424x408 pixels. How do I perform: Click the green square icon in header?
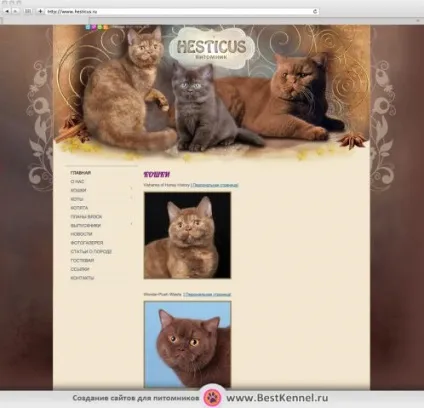(x=100, y=27)
